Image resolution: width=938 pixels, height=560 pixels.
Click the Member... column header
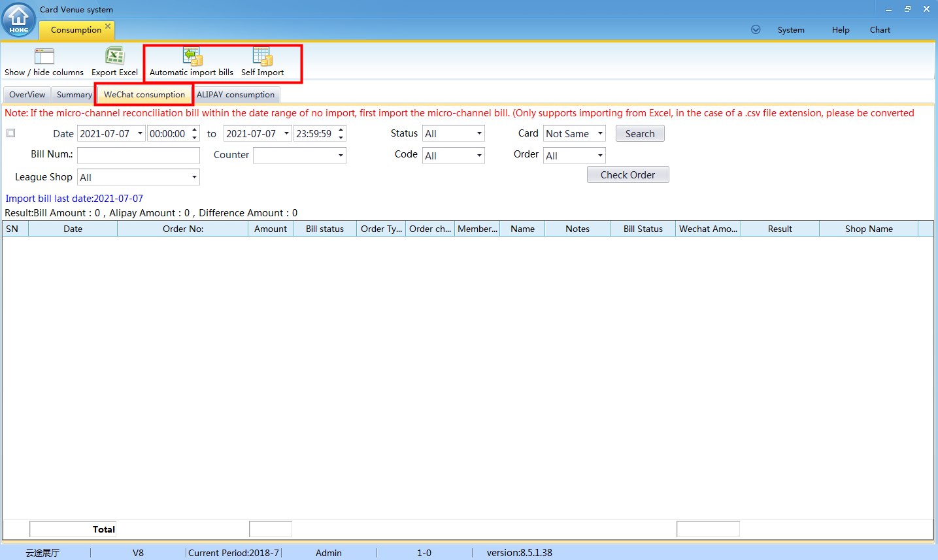click(477, 229)
